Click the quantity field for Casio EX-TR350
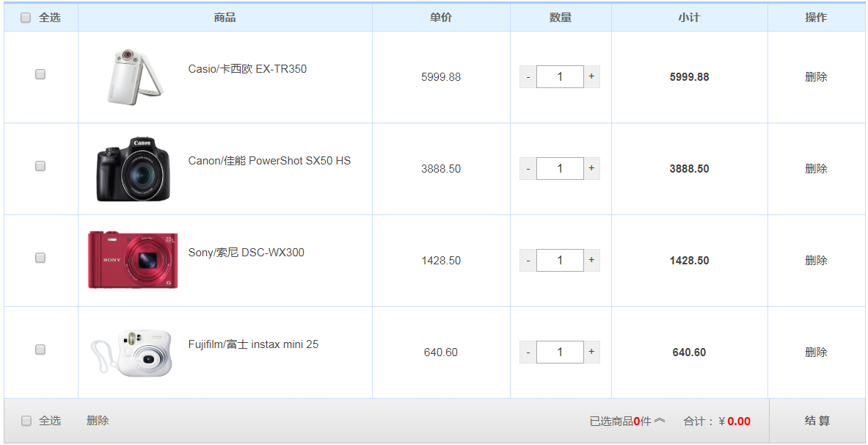 click(560, 76)
